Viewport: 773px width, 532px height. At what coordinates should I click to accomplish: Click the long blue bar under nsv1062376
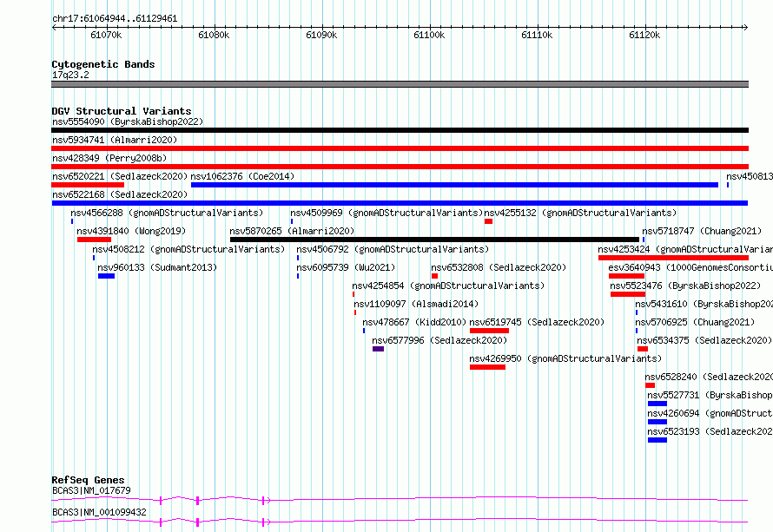pos(454,185)
